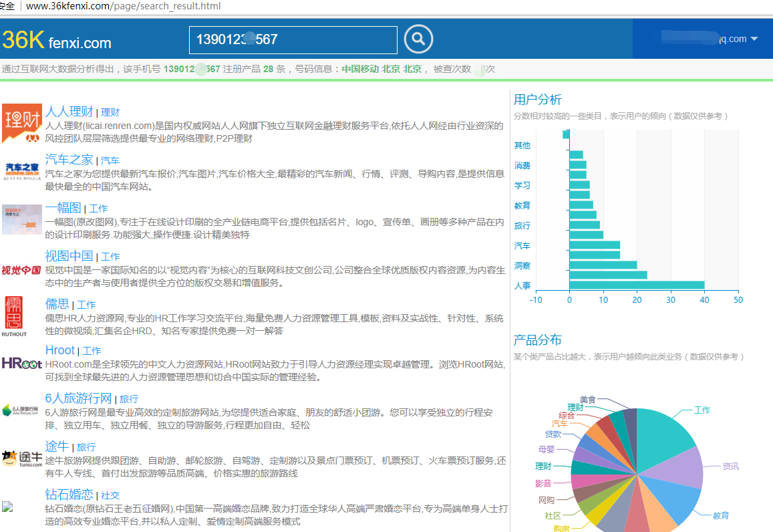This screenshot has height=532, width=773.
Task: Click the 旅行 tag next to 6人旅游行网
Action: (129, 399)
